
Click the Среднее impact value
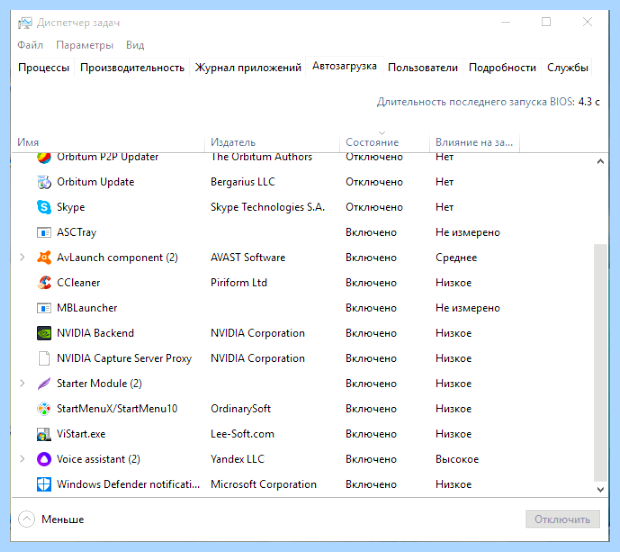coord(456,258)
